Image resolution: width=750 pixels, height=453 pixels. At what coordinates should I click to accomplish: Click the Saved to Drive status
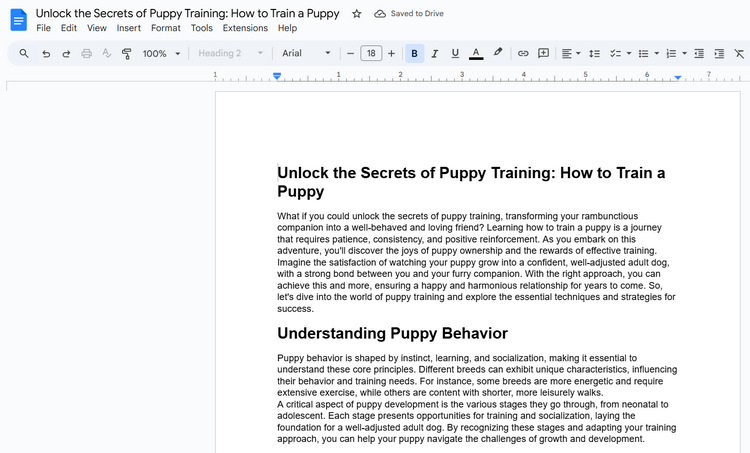[409, 14]
